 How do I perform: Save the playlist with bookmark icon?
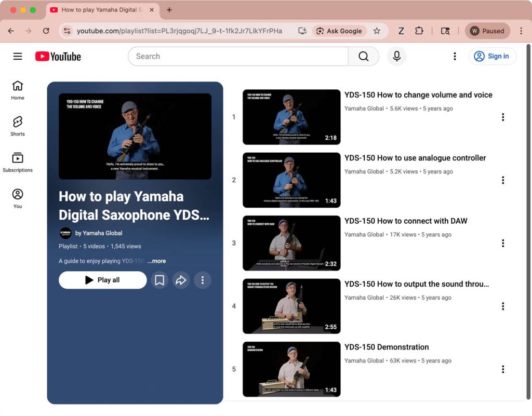point(159,280)
